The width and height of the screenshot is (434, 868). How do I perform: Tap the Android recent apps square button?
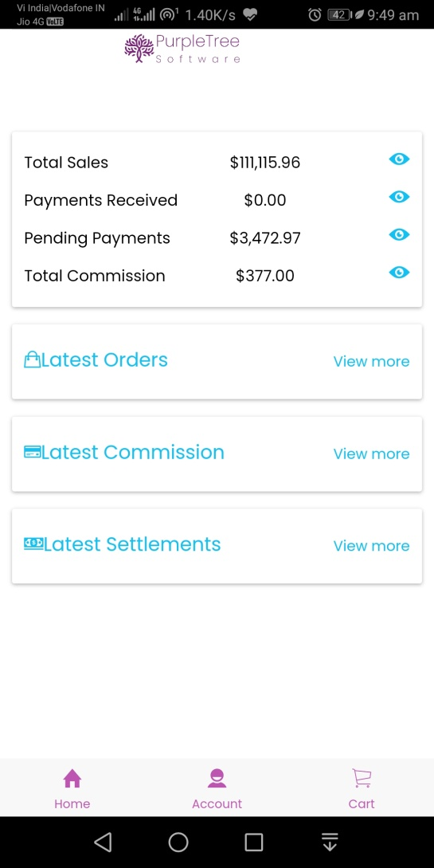click(x=254, y=842)
